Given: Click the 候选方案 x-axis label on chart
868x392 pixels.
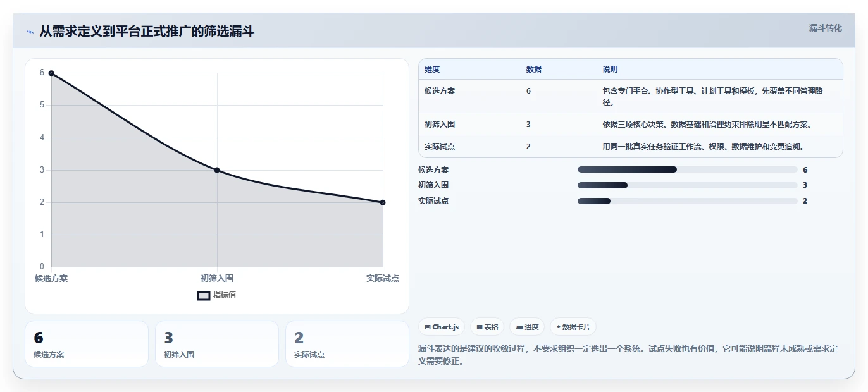Looking at the screenshot, I should point(51,278).
